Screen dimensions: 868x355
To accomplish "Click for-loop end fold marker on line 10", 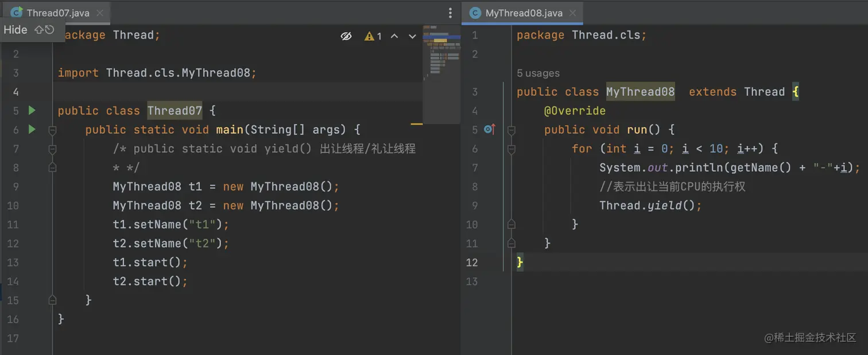I will click(x=511, y=224).
